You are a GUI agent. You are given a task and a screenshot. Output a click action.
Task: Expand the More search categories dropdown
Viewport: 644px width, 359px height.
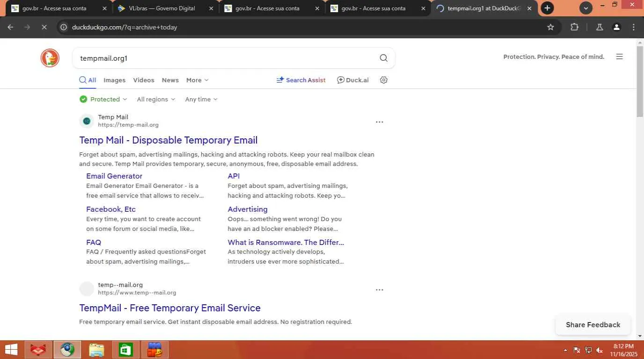(198, 80)
